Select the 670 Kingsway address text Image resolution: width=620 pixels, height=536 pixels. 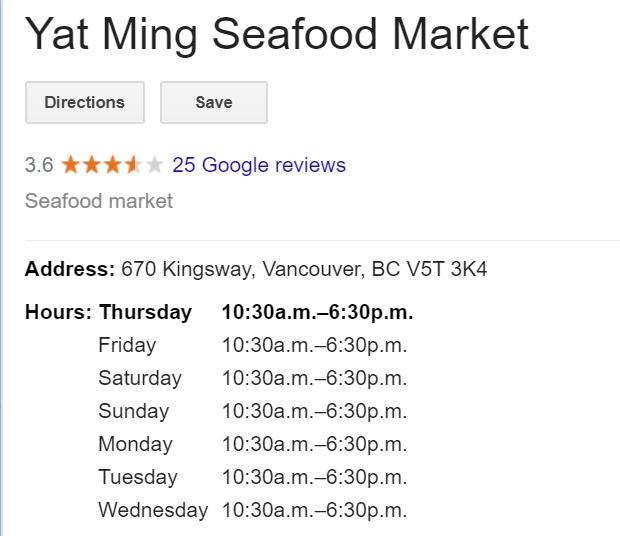pos(304,269)
